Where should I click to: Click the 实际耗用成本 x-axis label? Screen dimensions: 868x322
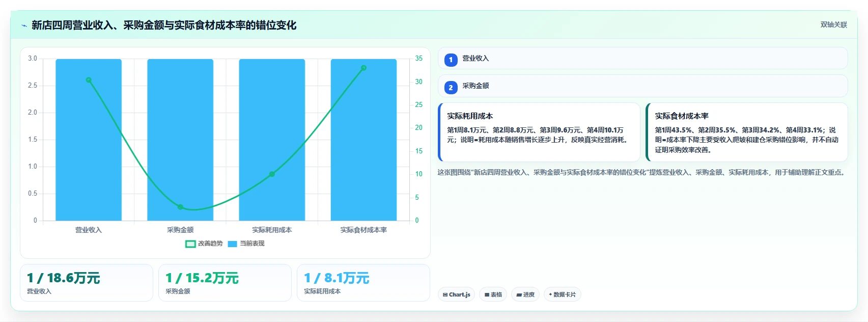point(272,230)
